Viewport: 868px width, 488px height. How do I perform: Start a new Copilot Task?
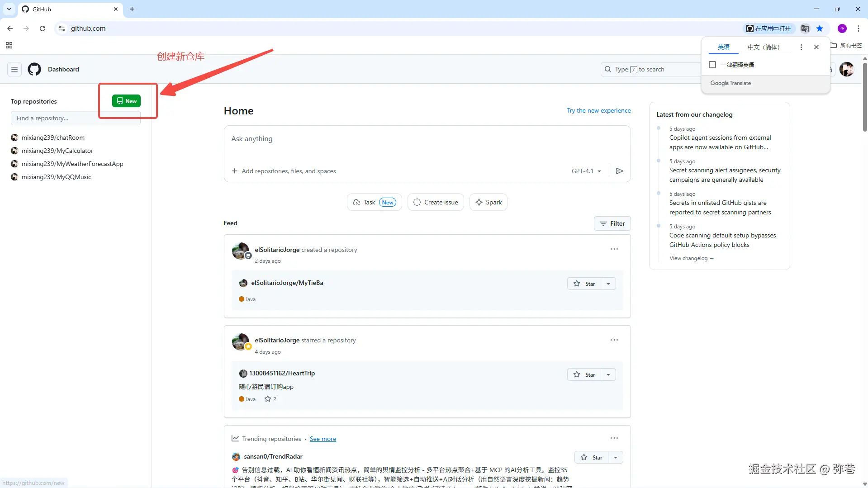375,202
